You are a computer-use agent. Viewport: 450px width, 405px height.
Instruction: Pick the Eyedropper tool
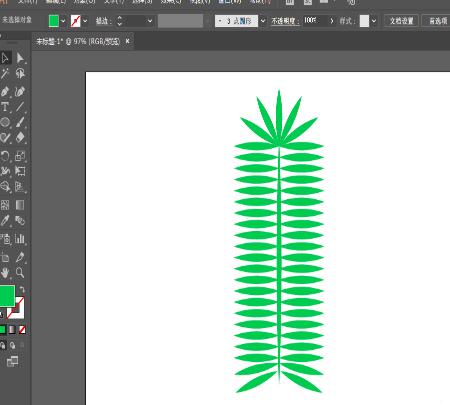(x=5, y=220)
